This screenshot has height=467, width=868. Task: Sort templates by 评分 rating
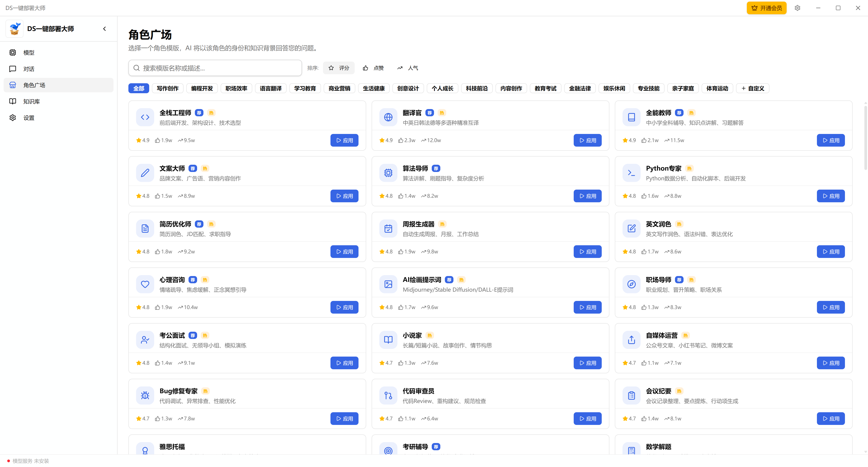pyautogui.click(x=339, y=68)
